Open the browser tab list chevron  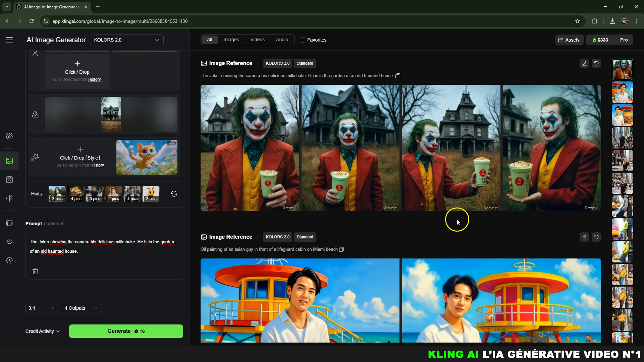(7, 7)
